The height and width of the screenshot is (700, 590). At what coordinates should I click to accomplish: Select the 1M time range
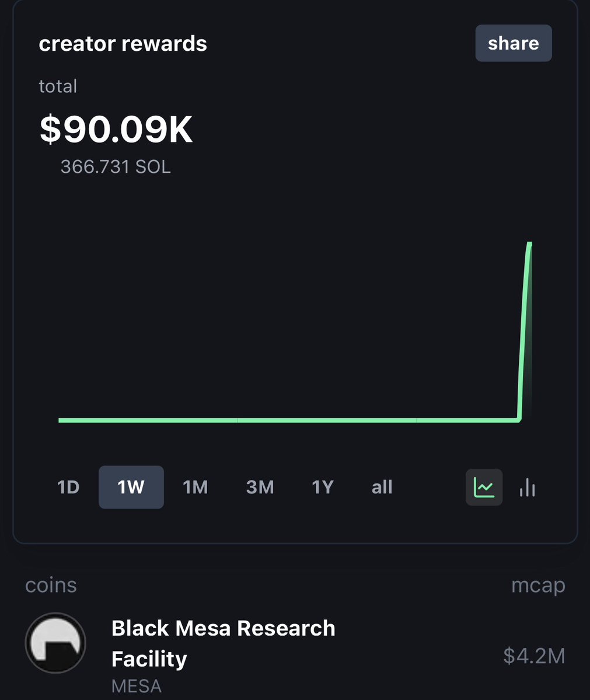pos(195,487)
